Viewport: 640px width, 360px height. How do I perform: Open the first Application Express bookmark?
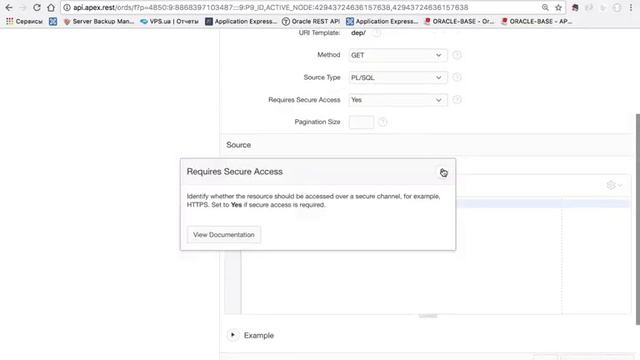click(x=241, y=21)
